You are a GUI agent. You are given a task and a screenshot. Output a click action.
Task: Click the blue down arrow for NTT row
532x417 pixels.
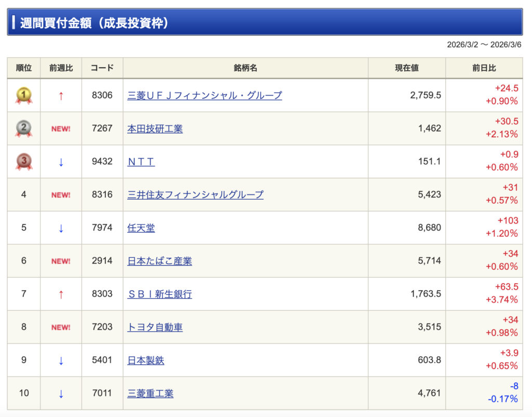[x=61, y=162]
